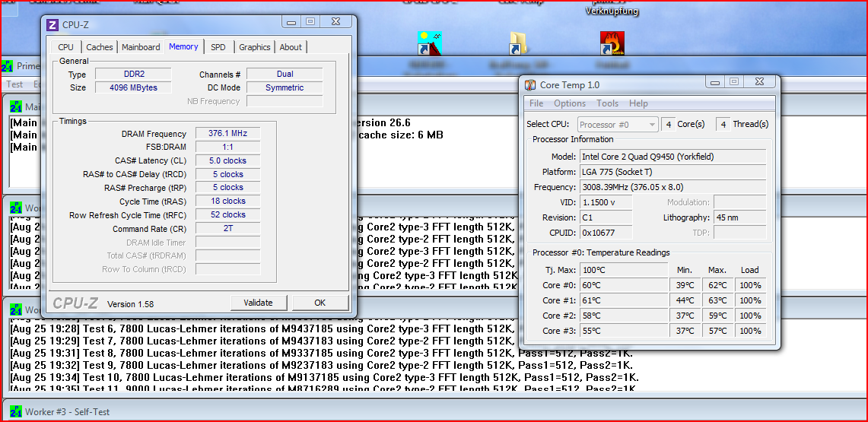This screenshot has height=422, width=868.
Task: Click the Command Rate value 2T
Action: [x=227, y=228]
